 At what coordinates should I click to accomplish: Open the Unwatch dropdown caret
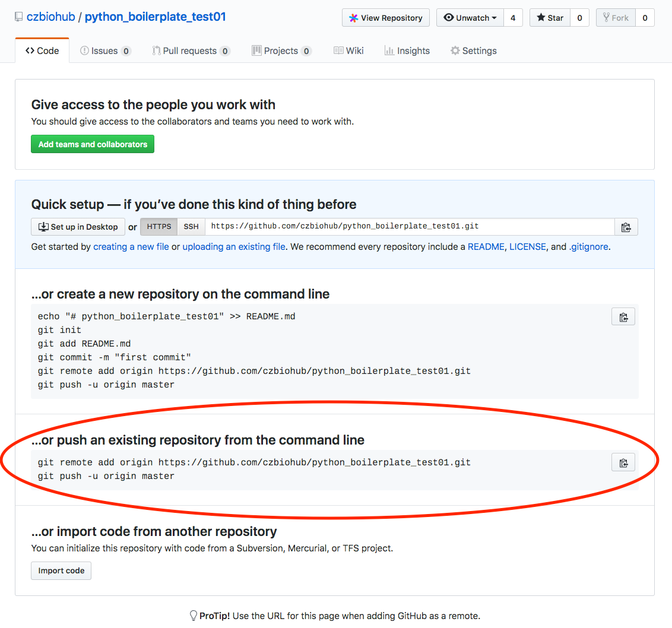pos(494,18)
